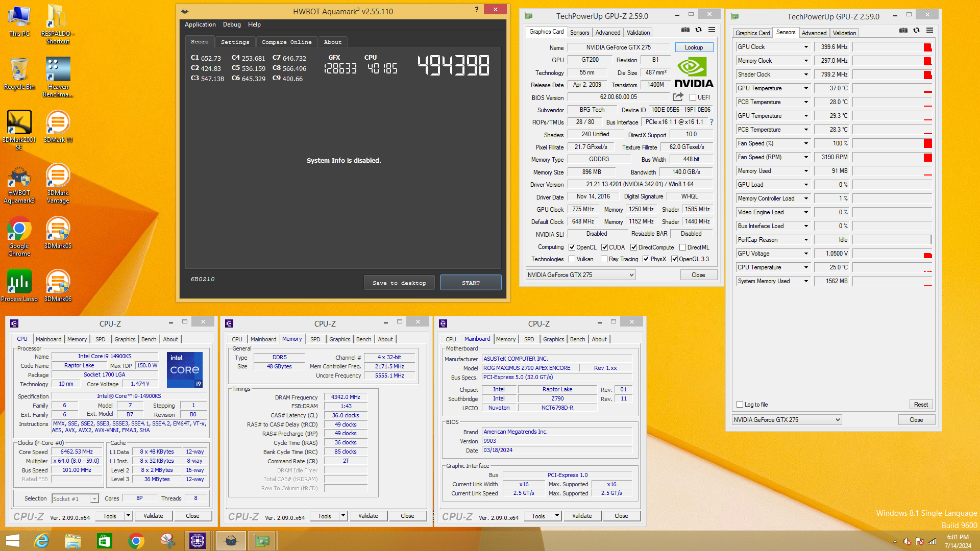
Task: Launch Heaven Benchmark desktop shortcut
Action: [x=58, y=77]
